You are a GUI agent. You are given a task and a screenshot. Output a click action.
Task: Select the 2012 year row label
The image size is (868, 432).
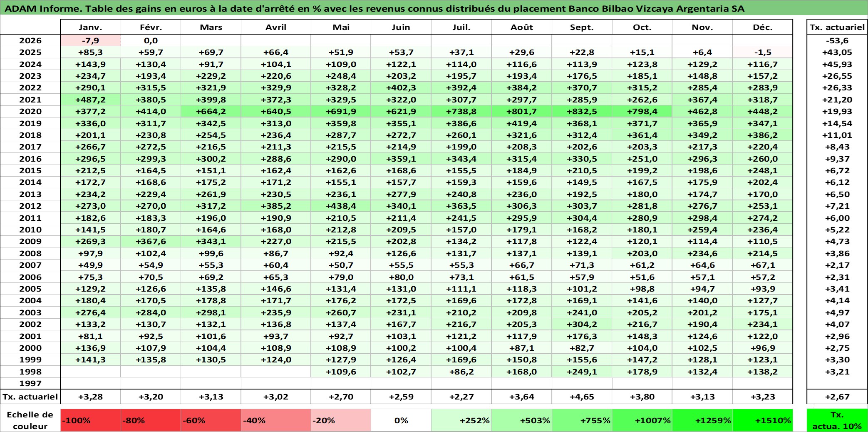30,206
